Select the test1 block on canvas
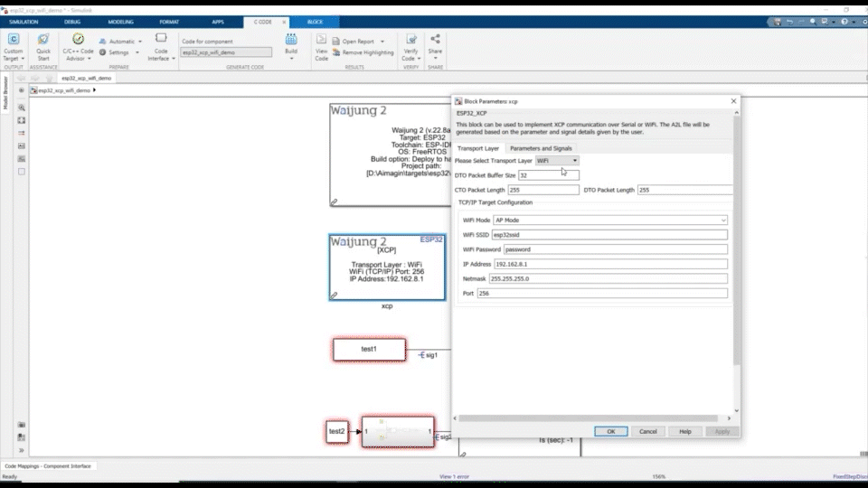Image resolution: width=868 pixels, height=488 pixels. pos(369,350)
